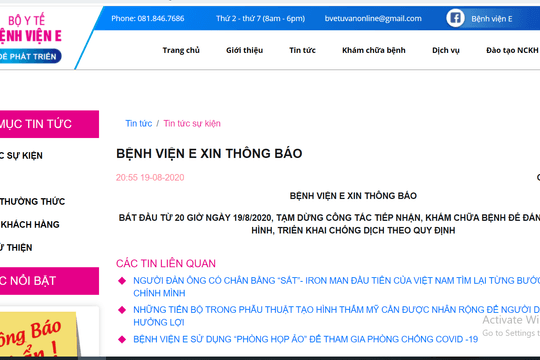Click the Thứ 2 - thứ 7 opening hours text
This screenshot has height=360, width=540.
(260, 18)
